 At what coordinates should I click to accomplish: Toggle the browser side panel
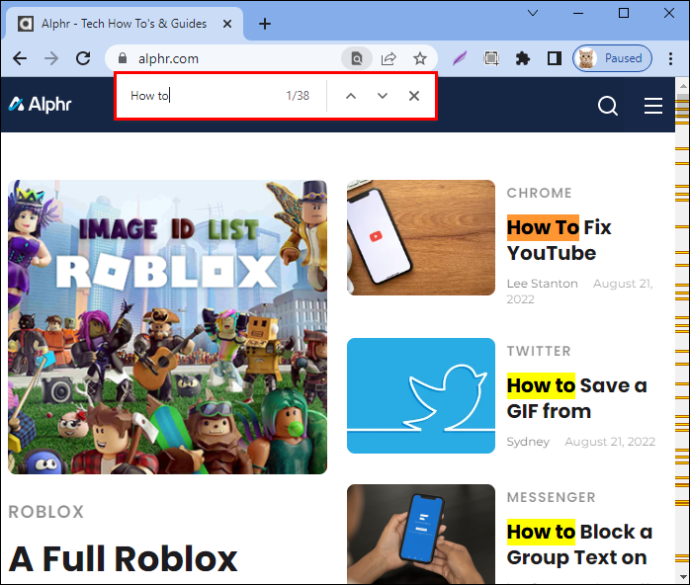[554, 58]
